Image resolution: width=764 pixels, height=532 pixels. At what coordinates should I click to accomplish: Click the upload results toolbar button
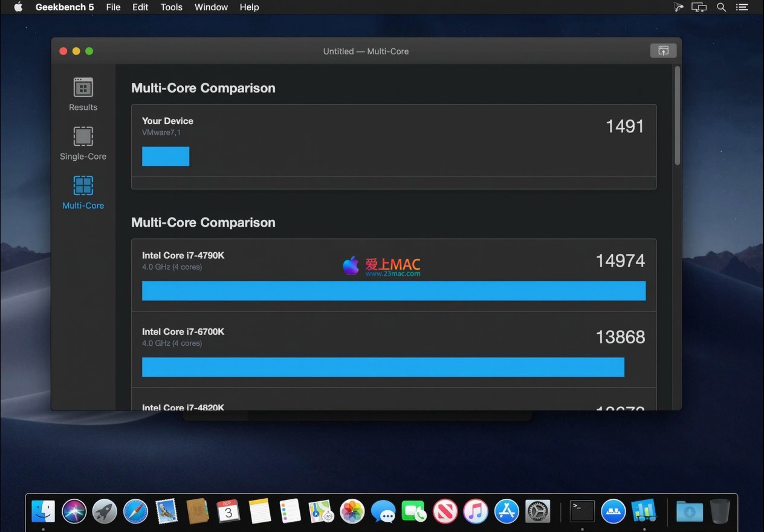click(x=663, y=51)
